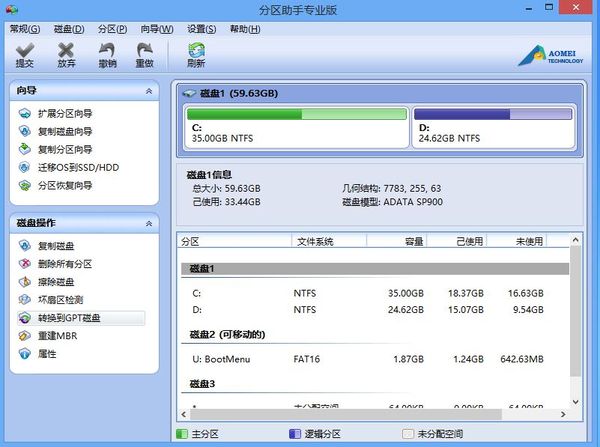Select 删除所有分区 operation link
Screen dimensions: 600x447
tap(65, 264)
